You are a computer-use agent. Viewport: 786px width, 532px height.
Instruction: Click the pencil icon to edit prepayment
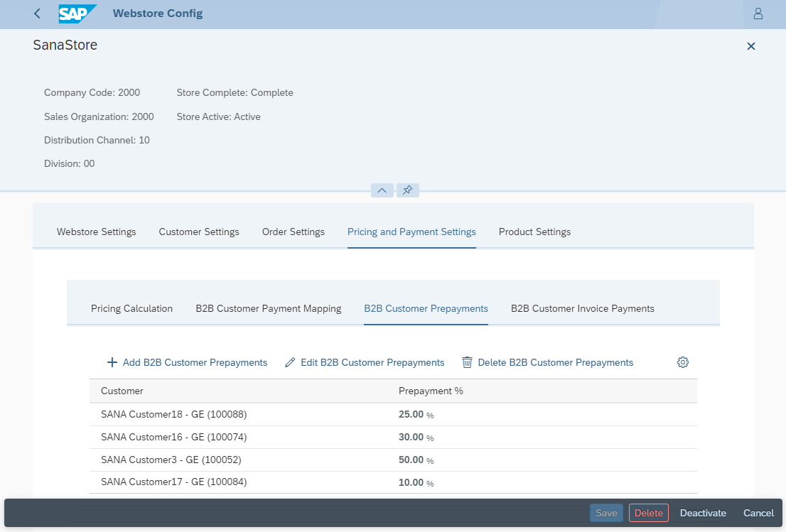click(290, 362)
